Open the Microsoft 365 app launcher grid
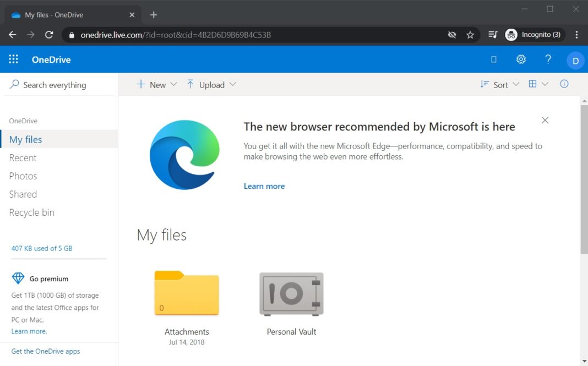This screenshot has height=366, width=588. click(x=13, y=59)
